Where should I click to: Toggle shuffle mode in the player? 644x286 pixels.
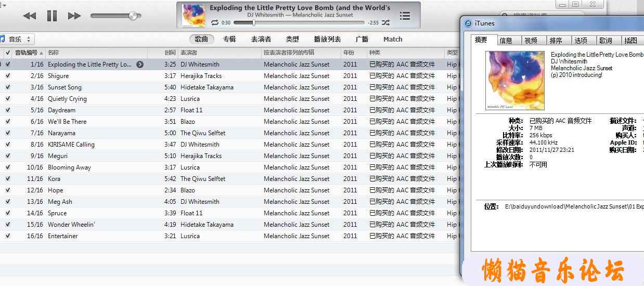tap(385, 23)
